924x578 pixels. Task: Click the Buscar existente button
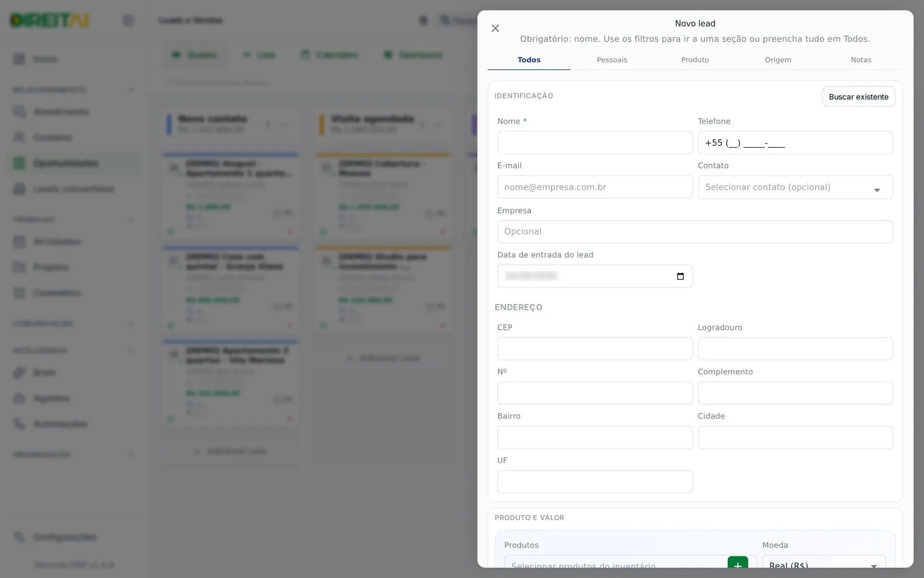click(859, 97)
